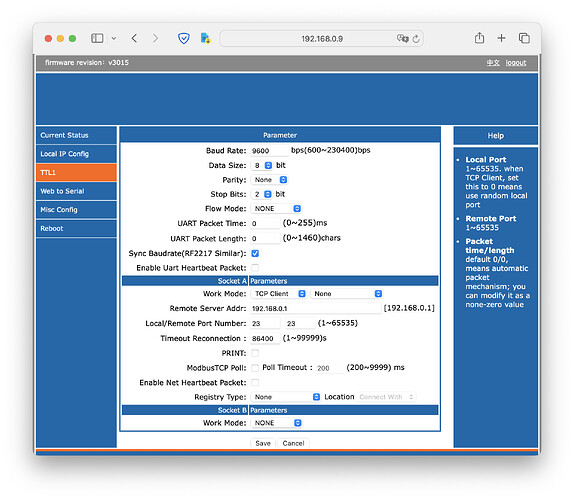
Task: Enable Uart Heartbeat Packet checkbox
Action: (x=255, y=268)
